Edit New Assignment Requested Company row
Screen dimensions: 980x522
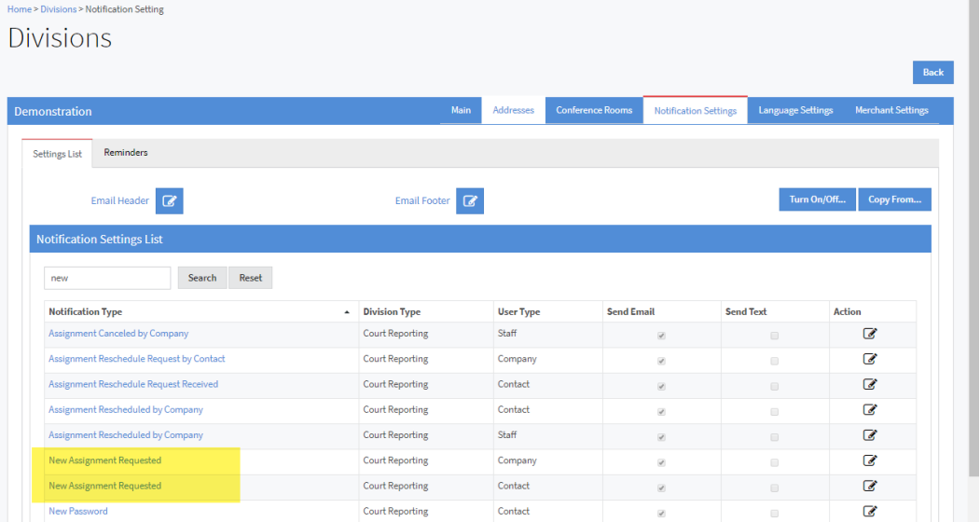point(869,460)
